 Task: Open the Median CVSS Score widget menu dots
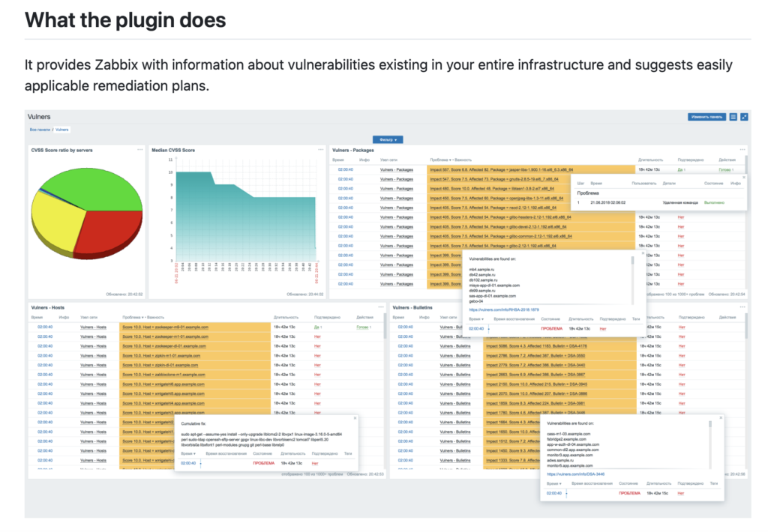[x=321, y=150]
